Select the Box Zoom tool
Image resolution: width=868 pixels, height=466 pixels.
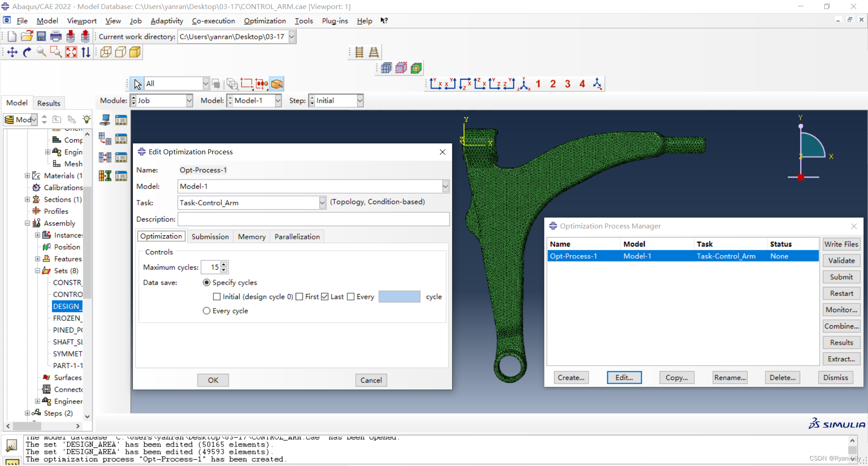coord(56,52)
